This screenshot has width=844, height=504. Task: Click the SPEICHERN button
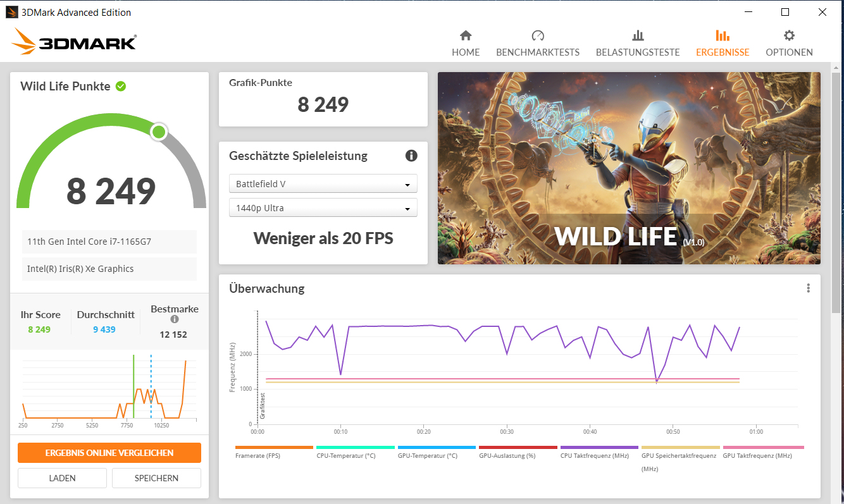(x=156, y=478)
